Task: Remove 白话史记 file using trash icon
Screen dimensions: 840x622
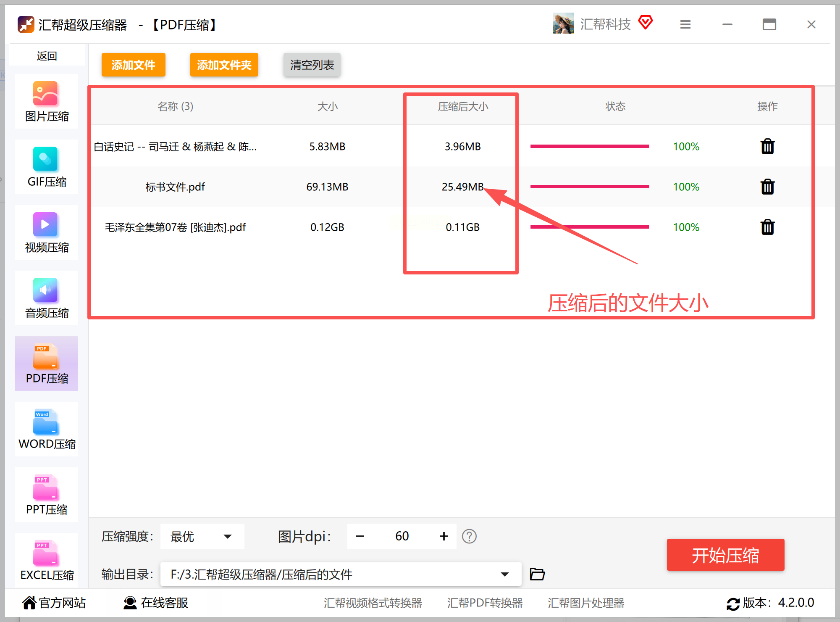Action: point(767,146)
